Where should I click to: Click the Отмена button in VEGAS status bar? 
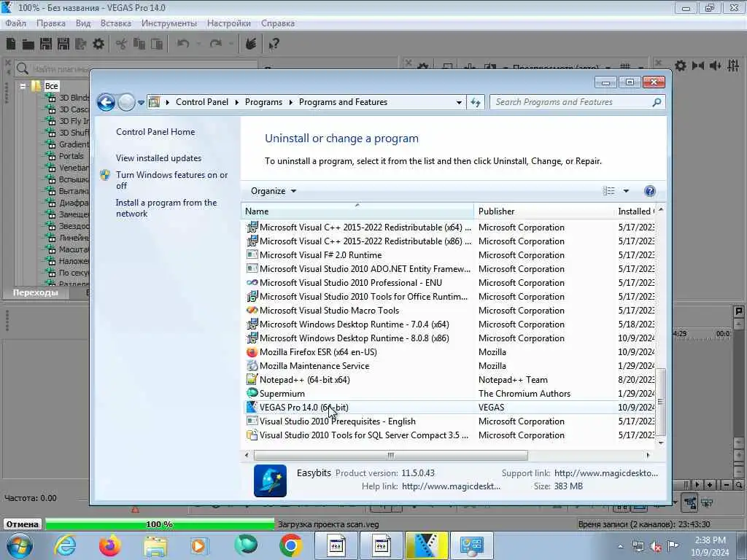coord(23,524)
